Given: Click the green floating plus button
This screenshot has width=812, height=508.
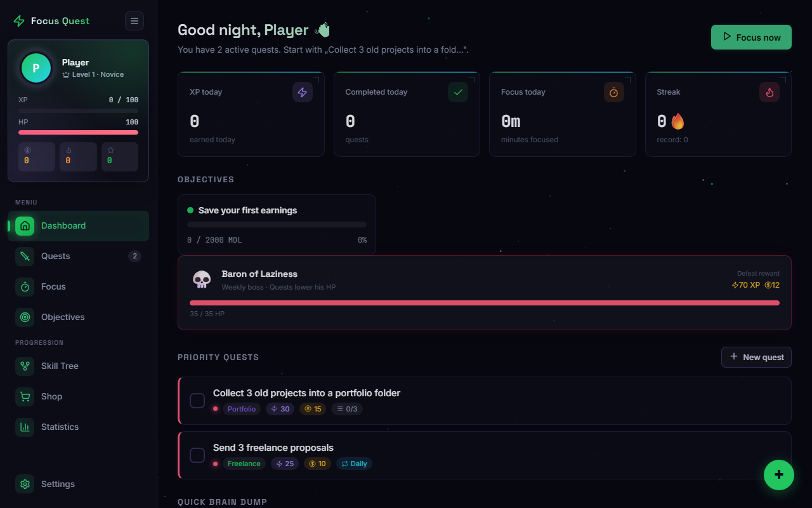Looking at the screenshot, I should coord(779,475).
